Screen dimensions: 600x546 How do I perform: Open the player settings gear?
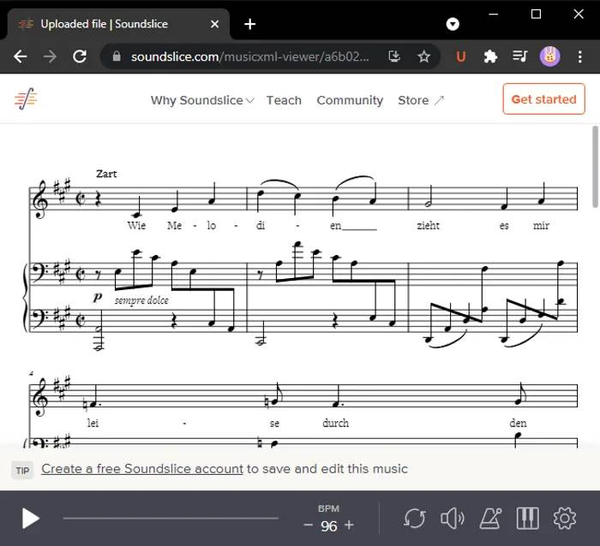coord(565,518)
